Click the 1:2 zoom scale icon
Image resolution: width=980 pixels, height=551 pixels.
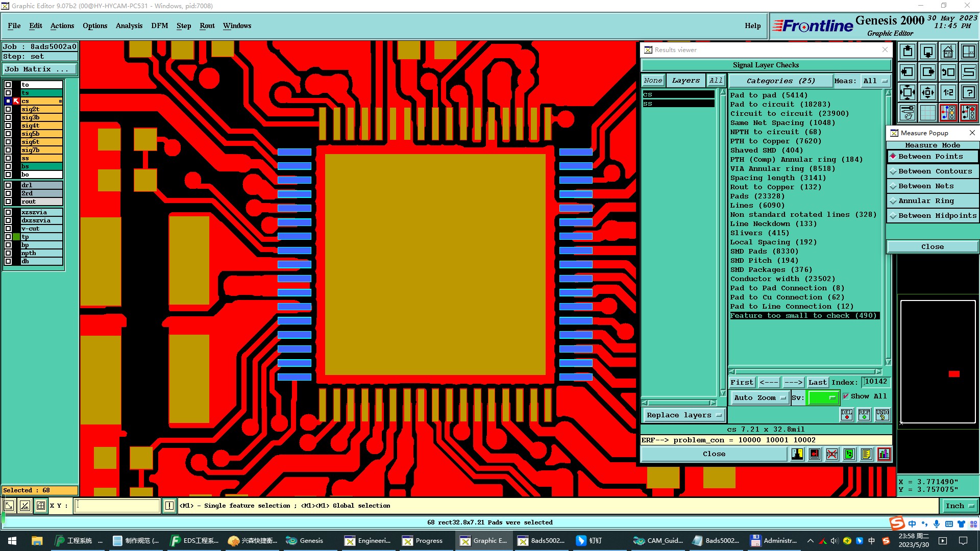948,92
